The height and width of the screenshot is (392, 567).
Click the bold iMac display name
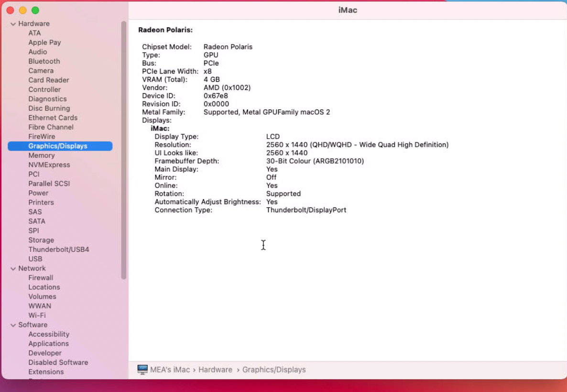(x=160, y=129)
